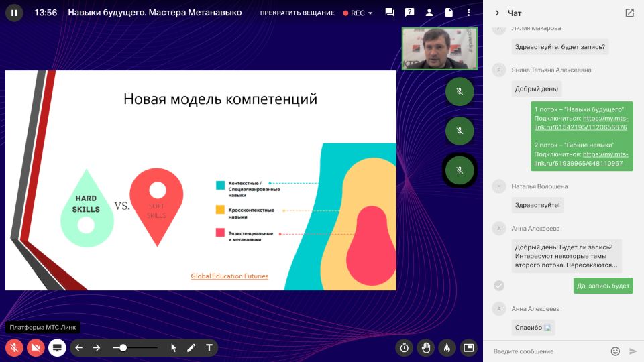644x362 pixels.
Task: Click the name 'Наталья Волошена' in the chat
Action: 539,186
